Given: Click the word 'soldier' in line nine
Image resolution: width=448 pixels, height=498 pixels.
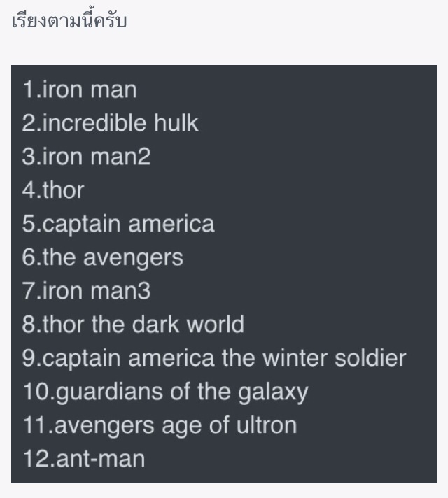Looking at the screenshot, I should click(371, 358).
